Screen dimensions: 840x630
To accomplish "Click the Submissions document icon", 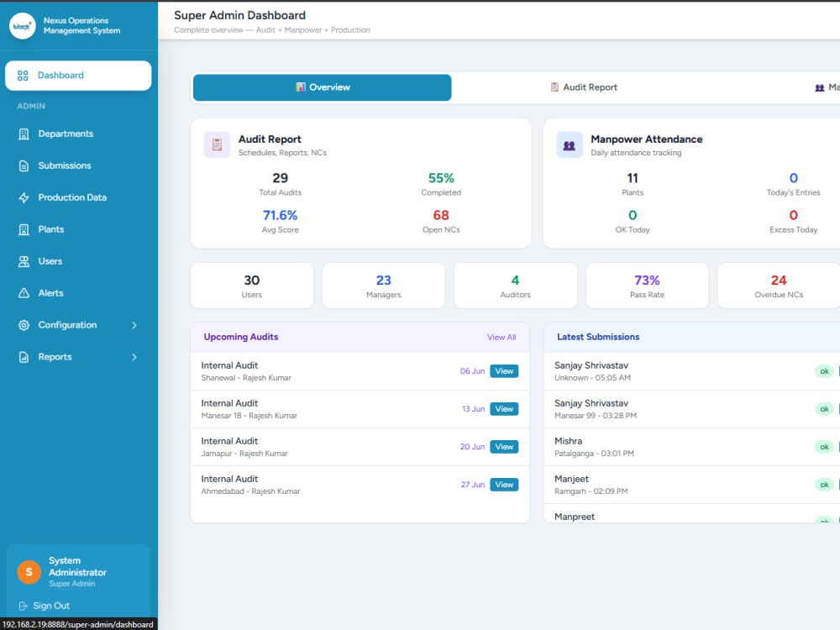I will click(x=24, y=166).
